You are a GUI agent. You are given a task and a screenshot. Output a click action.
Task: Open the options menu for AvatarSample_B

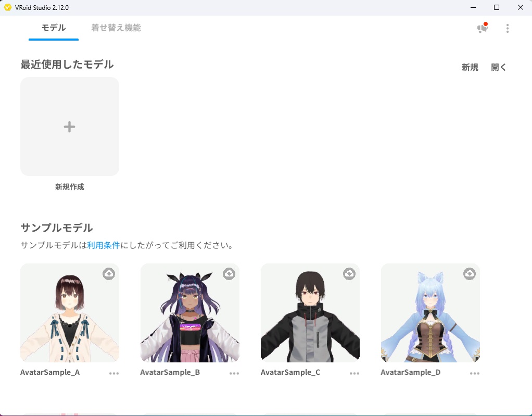pyautogui.click(x=234, y=373)
